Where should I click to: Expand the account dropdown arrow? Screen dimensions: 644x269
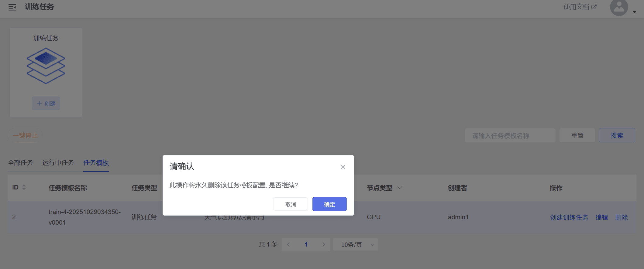pyautogui.click(x=635, y=12)
